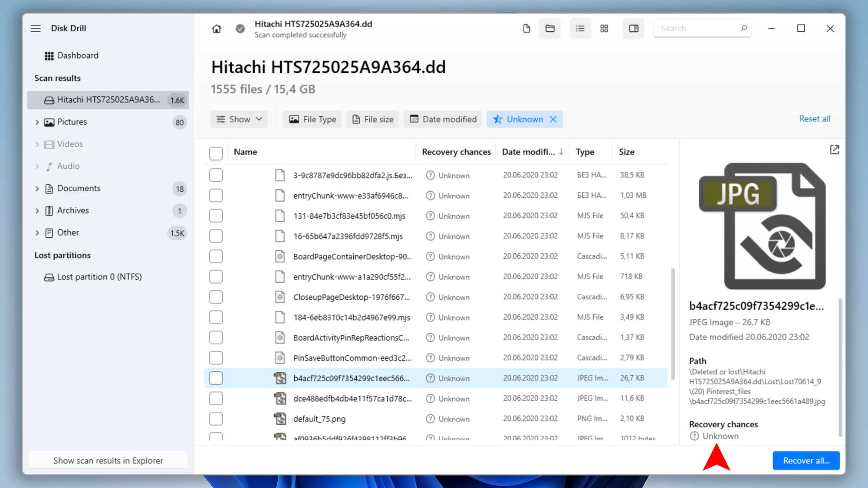868x488 pixels.
Task: Expand the Documents tree chevron
Action: (x=37, y=189)
